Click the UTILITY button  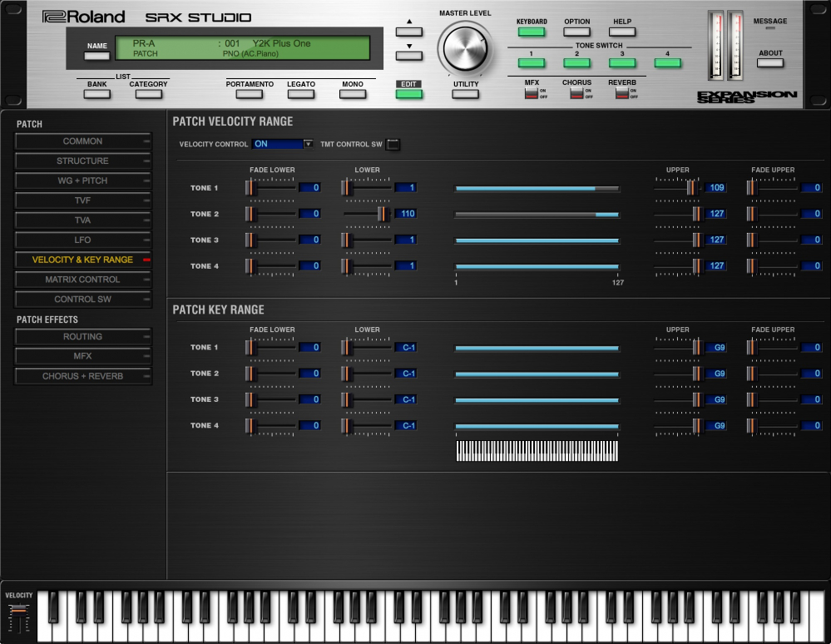point(466,94)
